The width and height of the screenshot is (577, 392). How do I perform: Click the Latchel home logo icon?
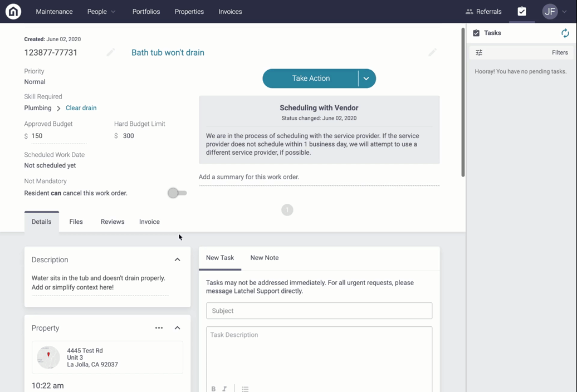click(x=13, y=11)
